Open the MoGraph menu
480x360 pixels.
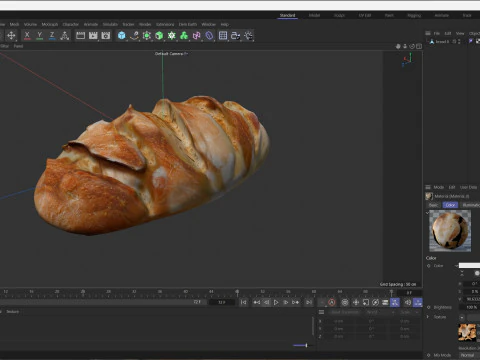50,24
